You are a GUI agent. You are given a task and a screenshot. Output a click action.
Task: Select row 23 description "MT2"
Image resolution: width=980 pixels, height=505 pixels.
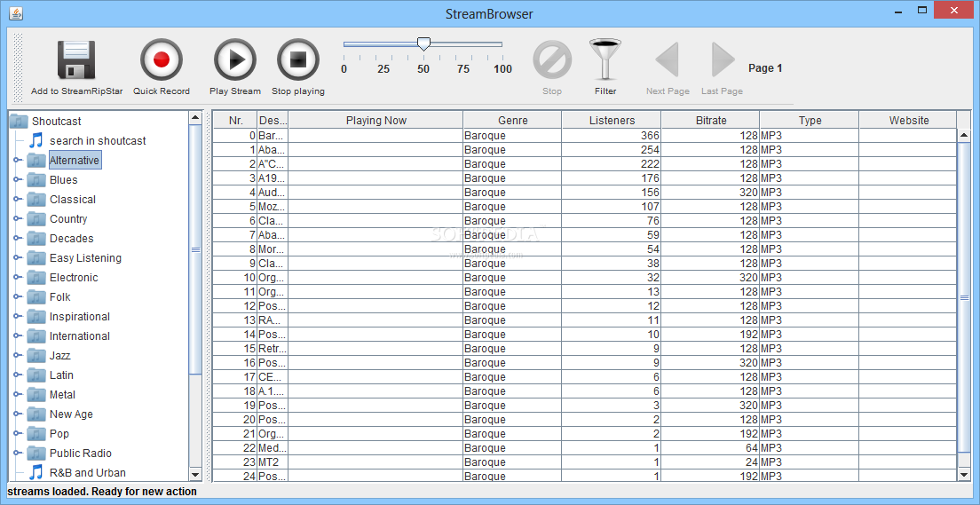(x=273, y=462)
